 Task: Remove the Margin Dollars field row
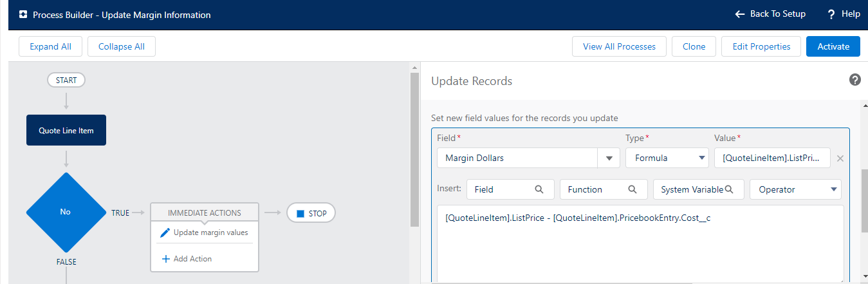(x=840, y=158)
